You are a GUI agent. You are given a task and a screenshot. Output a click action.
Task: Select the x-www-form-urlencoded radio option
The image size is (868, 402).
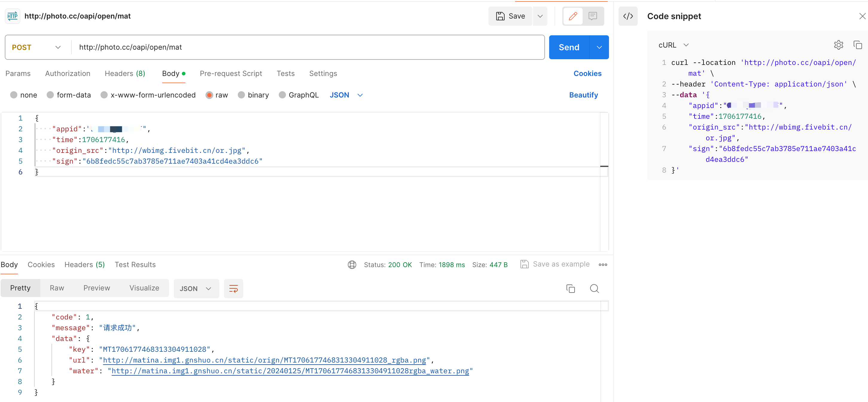(104, 95)
